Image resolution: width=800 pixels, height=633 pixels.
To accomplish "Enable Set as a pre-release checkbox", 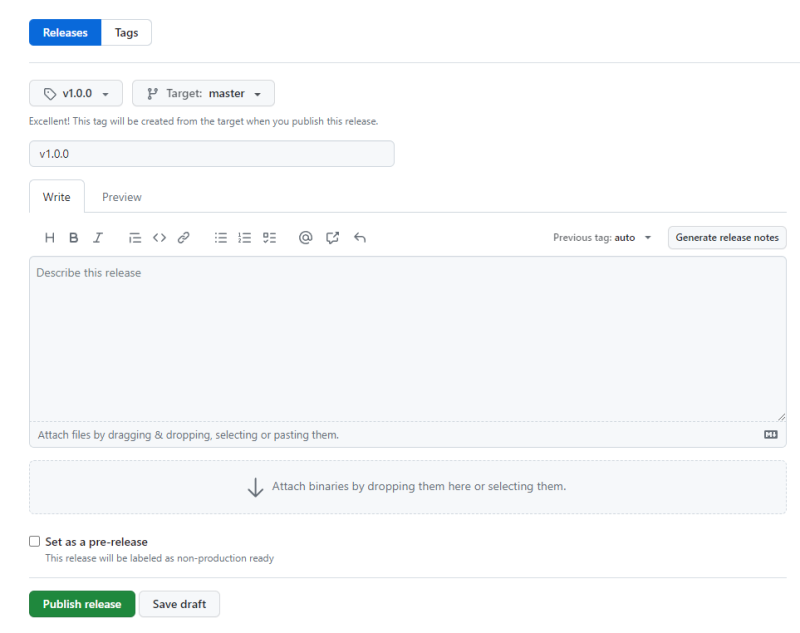I will click(35, 541).
